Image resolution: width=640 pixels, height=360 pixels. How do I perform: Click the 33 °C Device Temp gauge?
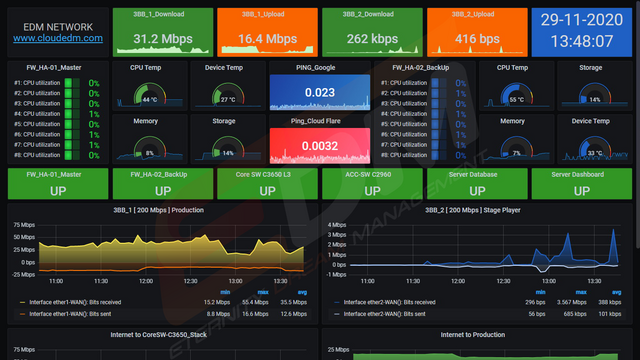pos(595,148)
